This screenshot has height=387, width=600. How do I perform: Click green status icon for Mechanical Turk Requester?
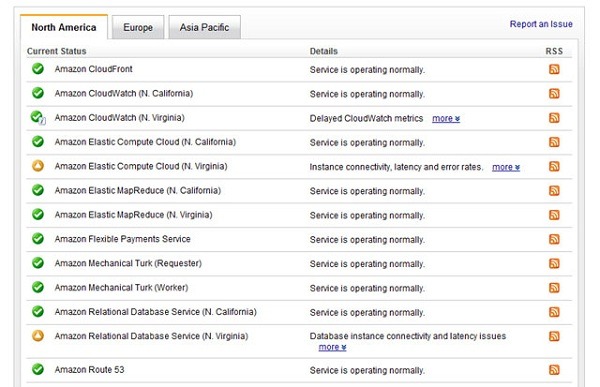[x=38, y=263]
